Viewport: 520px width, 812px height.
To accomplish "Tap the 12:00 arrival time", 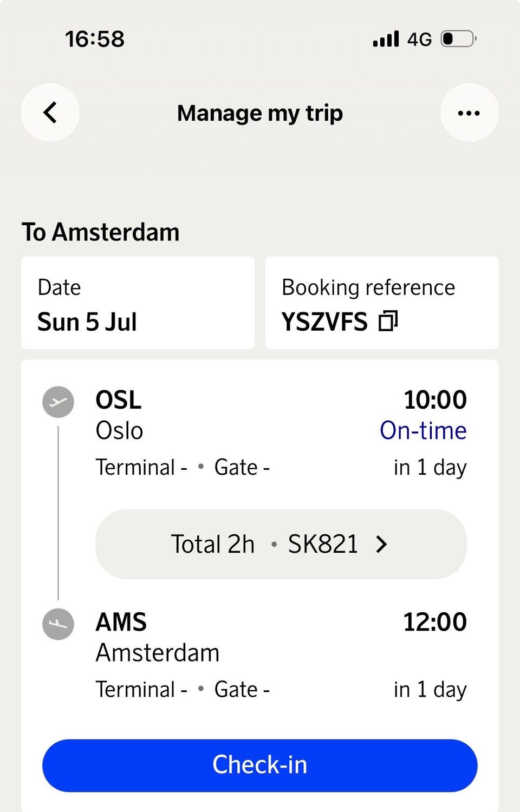I will (x=435, y=622).
